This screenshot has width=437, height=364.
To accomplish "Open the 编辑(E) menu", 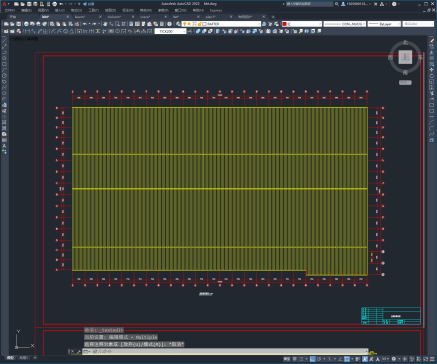I will (26, 10).
